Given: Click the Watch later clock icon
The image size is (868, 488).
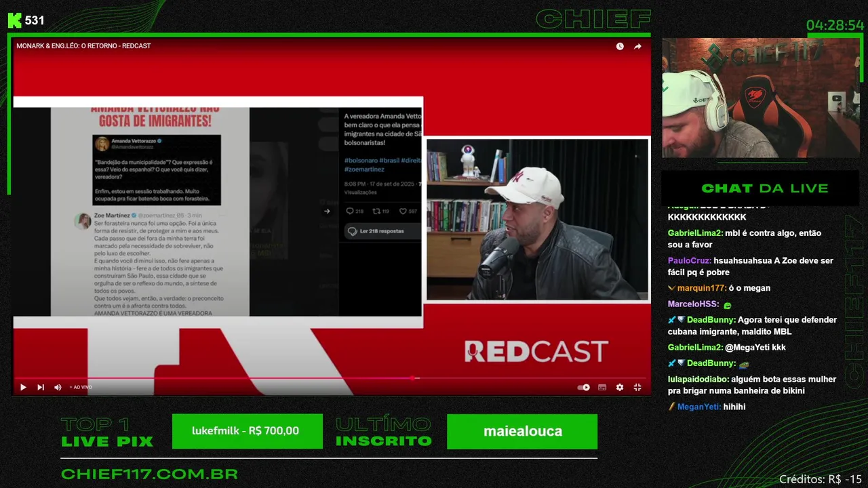Looking at the screenshot, I should (x=620, y=46).
